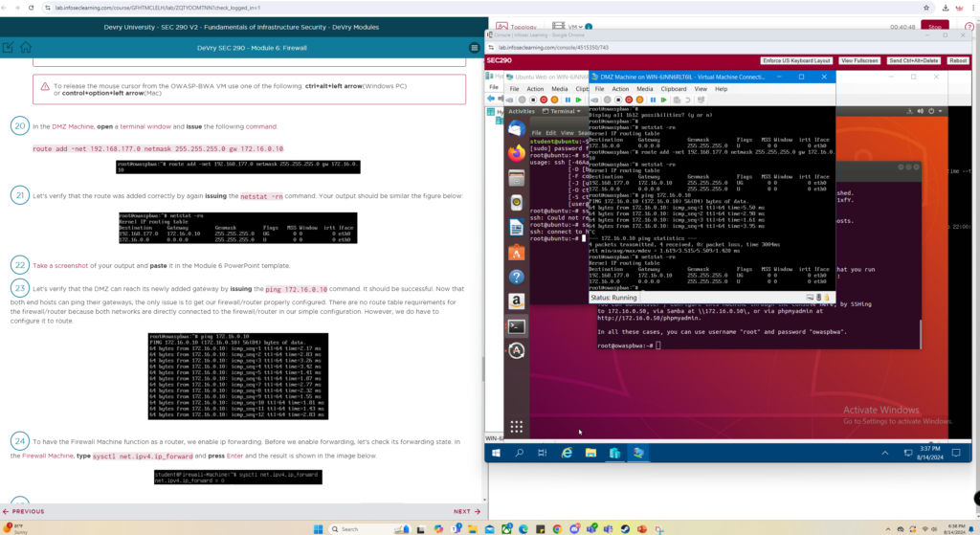
Task: Click the red Stop lab button
Action: (934, 27)
